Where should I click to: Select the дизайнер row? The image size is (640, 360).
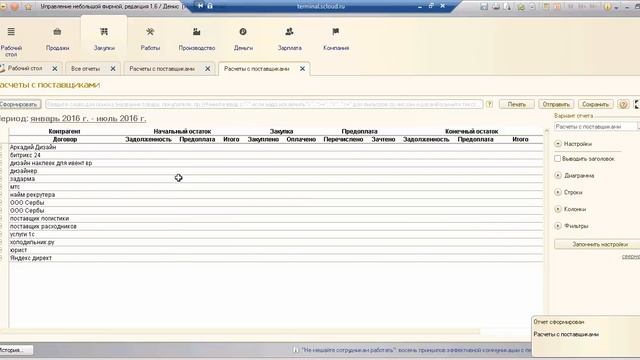pyautogui.click(x=276, y=171)
